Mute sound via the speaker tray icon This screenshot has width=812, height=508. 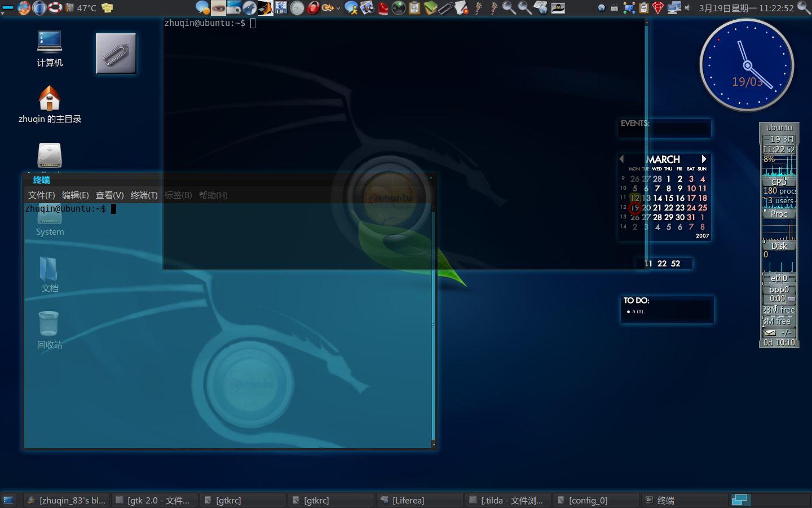click(x=687, y=8)
